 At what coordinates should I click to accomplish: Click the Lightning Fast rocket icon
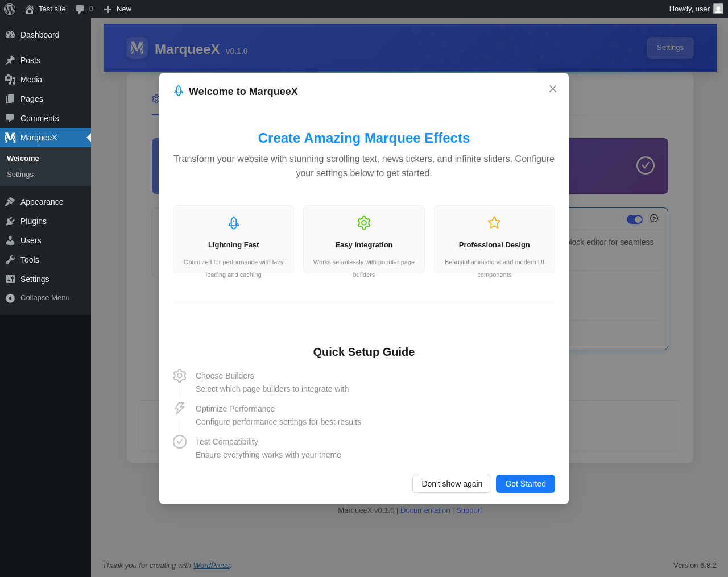[234, 223]
